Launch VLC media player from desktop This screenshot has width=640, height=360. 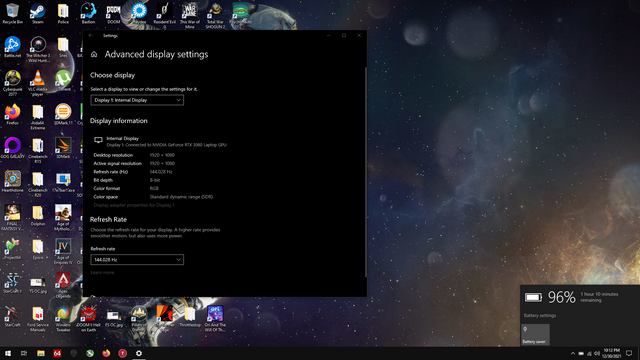[x=38, y=83]
